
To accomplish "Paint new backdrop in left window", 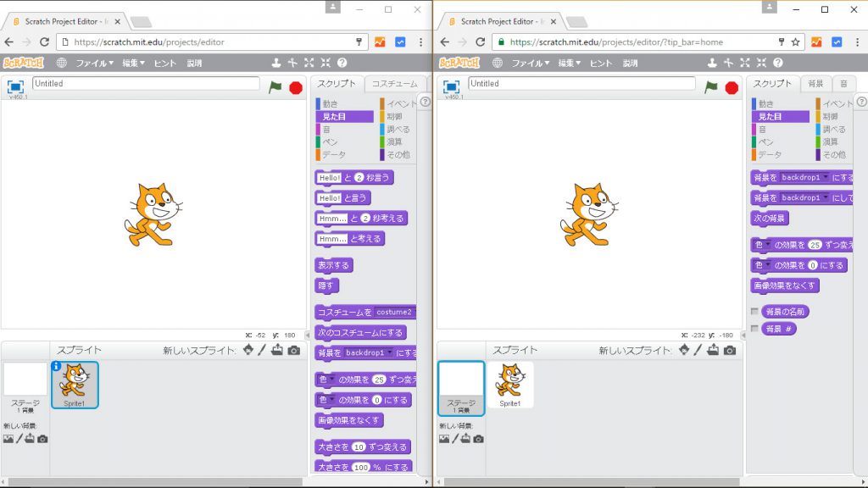I will coord(19,439).
